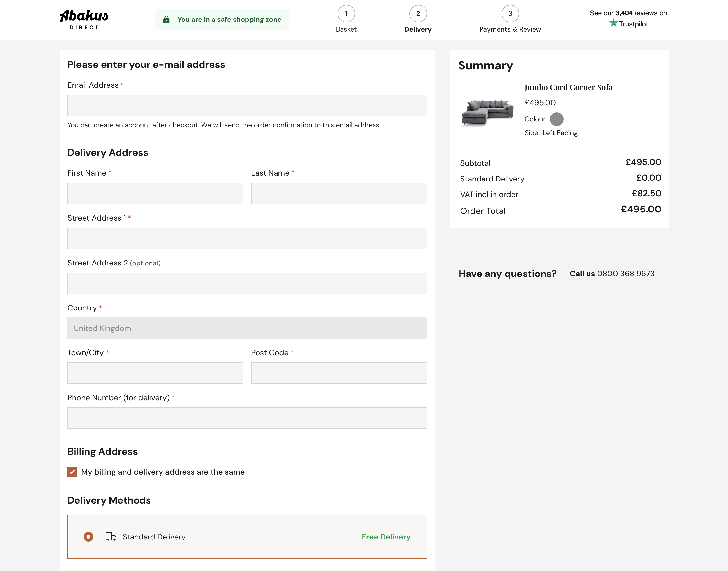Focus the Email Address input field
The width and height of the screenshot is (728, 571).
point(247,106)
